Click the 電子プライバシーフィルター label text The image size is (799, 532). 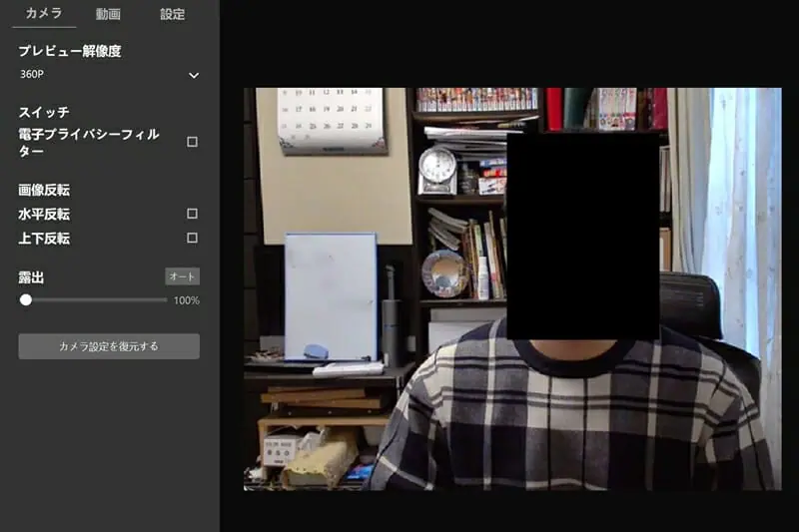pyautogui.click(x=88, y=142)
